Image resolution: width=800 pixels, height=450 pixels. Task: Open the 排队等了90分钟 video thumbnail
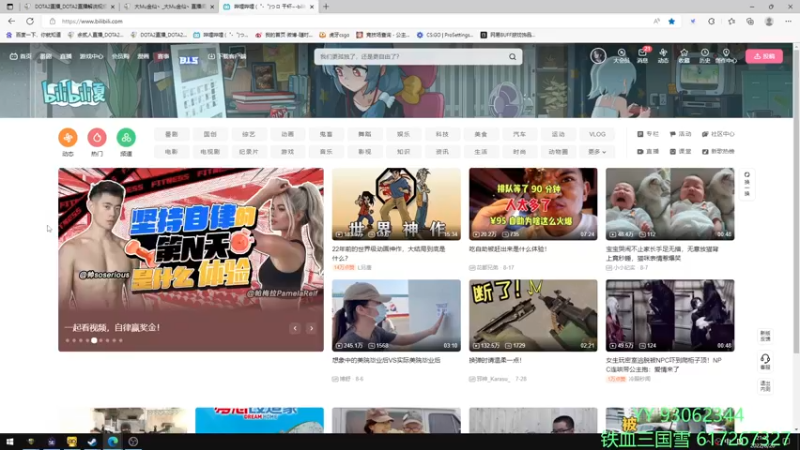533,204
